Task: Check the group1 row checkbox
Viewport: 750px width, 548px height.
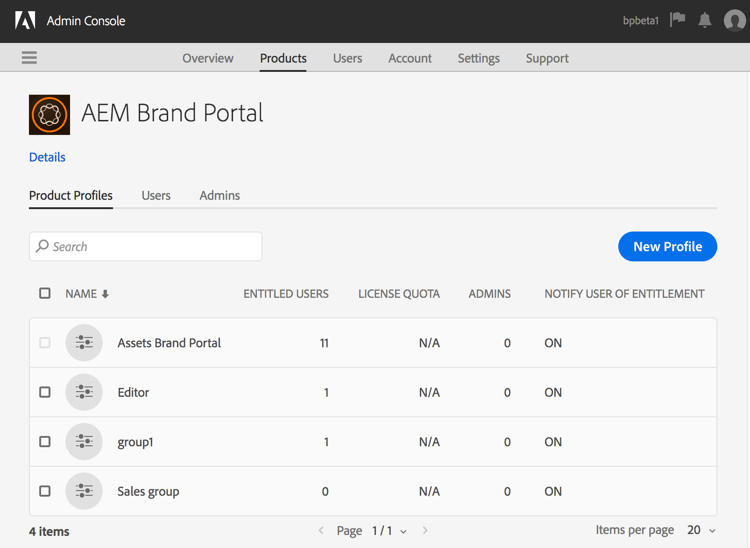Action: pyautogui.click(x=45, y=441)
